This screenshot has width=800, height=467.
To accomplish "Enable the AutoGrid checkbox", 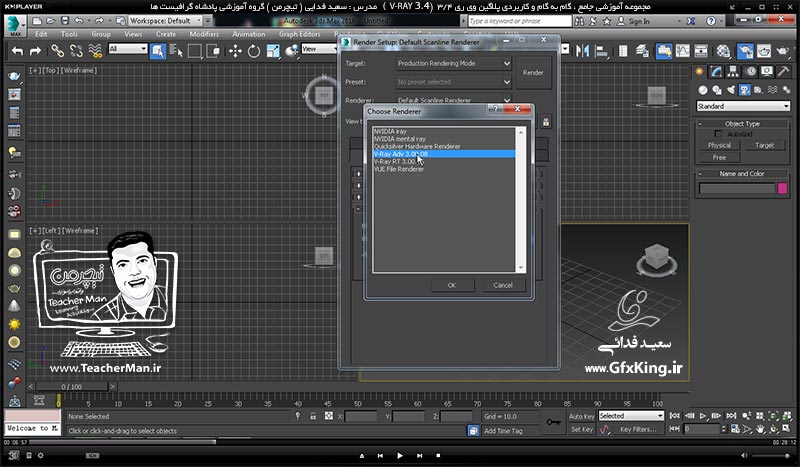I will coord(718,134).
